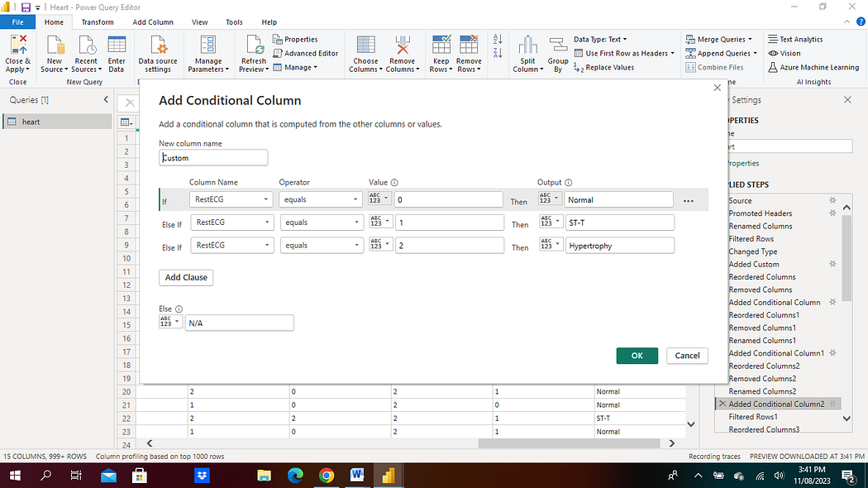
Task: Click the Add Clause button
Action: [x=186, y=278]
